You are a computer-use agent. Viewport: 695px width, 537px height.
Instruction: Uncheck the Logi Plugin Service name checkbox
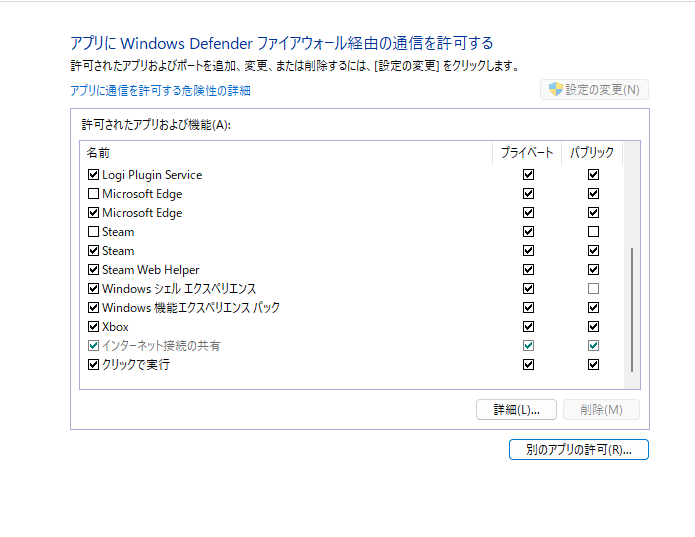[x=94, y=175]
